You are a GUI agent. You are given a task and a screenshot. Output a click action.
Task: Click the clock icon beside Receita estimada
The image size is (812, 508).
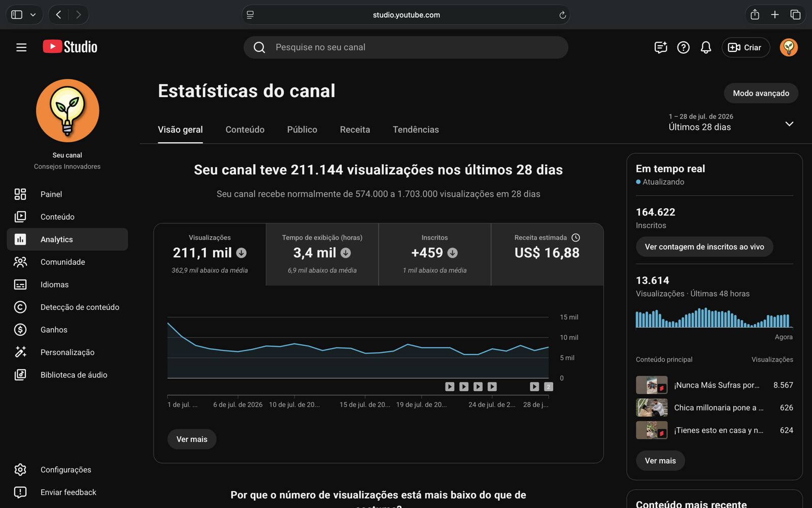click(576, 238)
